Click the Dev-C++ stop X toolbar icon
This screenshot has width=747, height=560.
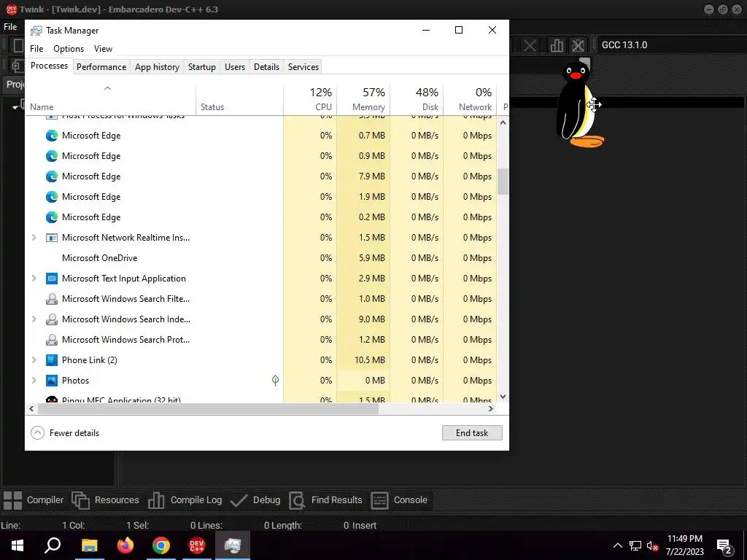pyautogui.click(x=530, y=45)
